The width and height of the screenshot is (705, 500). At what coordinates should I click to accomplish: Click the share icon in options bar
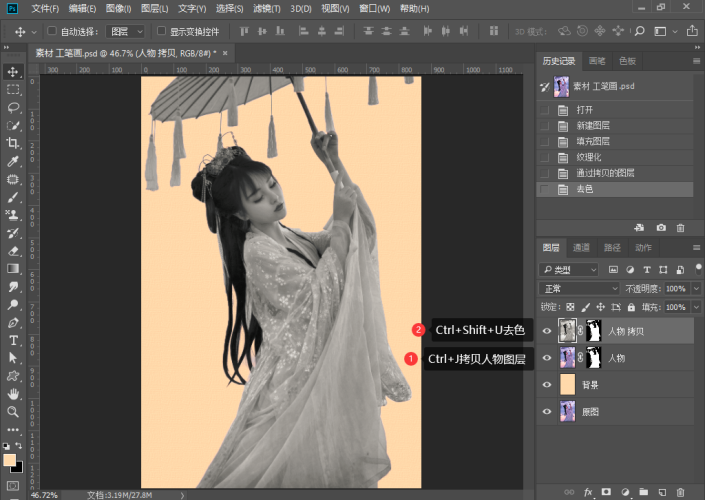(x=692, y=31)
